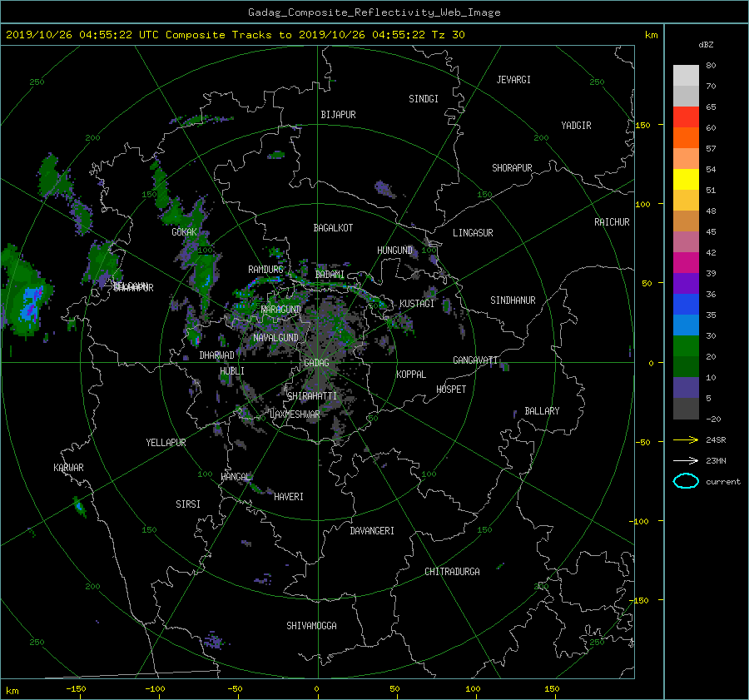This screenshot has width=749, height=700.
Task: Click the GOKAK city label
Action: 184,232
